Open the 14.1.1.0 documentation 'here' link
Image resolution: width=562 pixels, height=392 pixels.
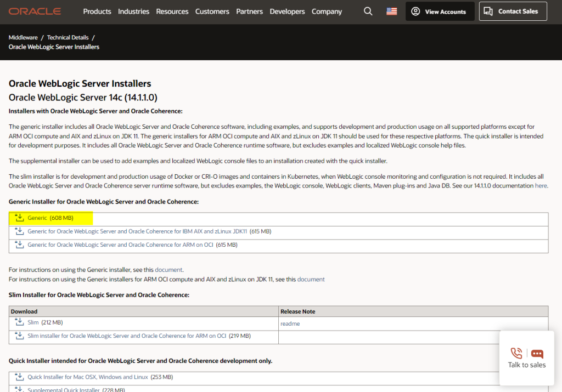coord(541,185)
